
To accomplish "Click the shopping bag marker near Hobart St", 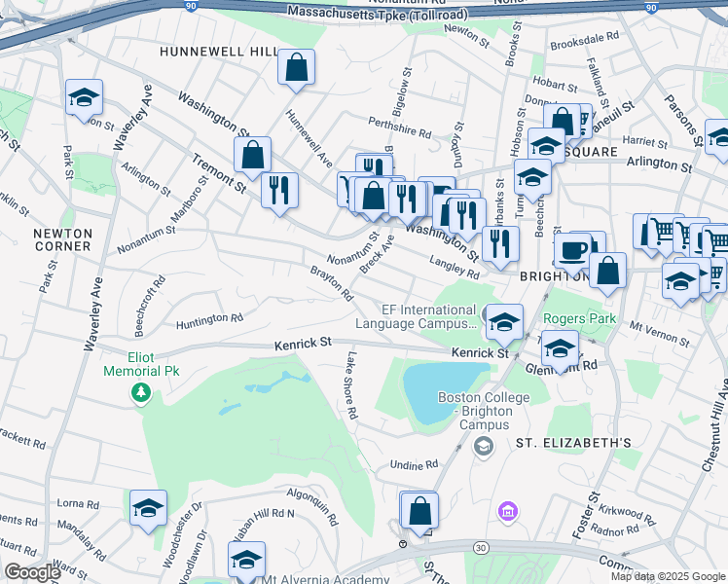I will [562, 122].
